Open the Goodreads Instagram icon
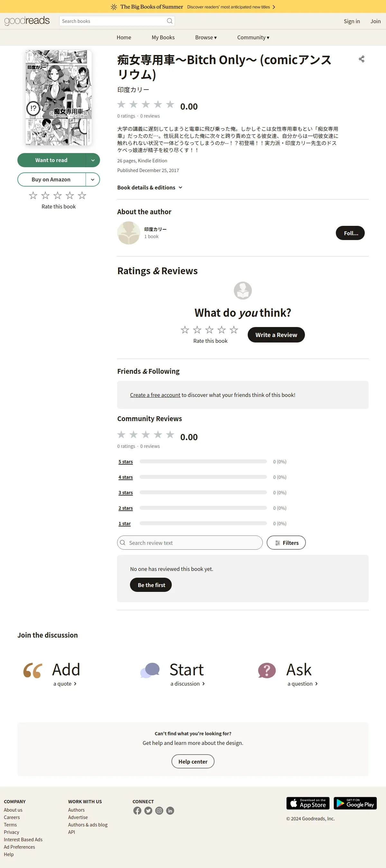This screenshot has width=386, height=868. pos(159,810)
